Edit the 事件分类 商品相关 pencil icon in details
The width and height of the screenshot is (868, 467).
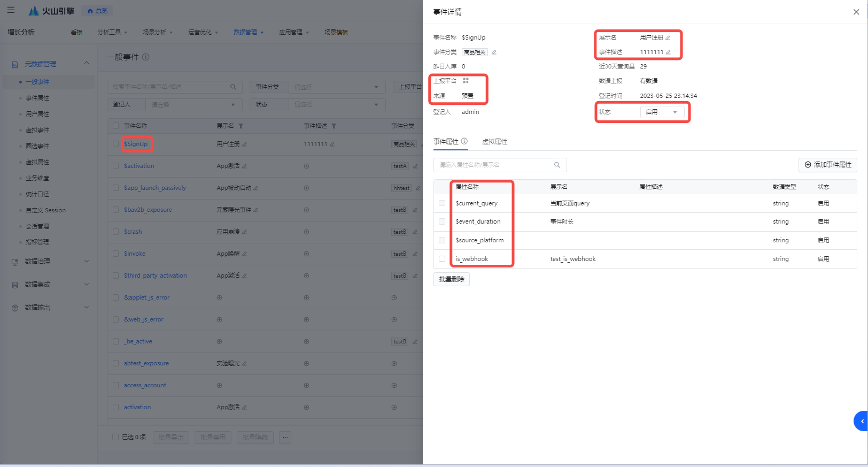494,52
